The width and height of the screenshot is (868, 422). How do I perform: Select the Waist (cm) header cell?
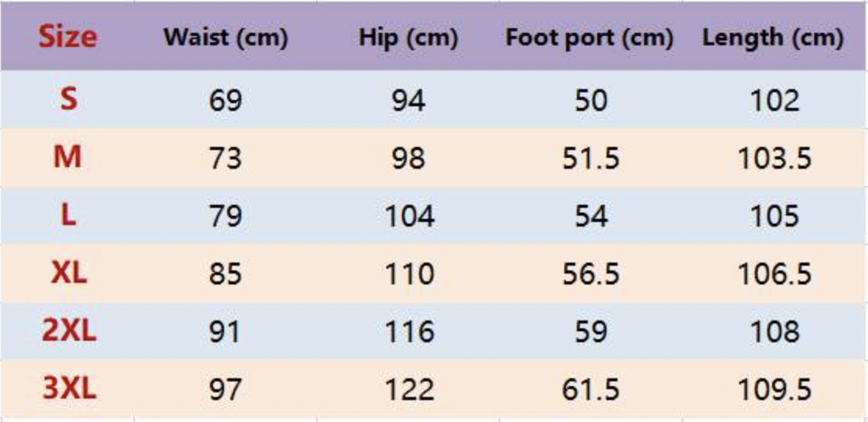pyautogui.click(x=226, y=38)
